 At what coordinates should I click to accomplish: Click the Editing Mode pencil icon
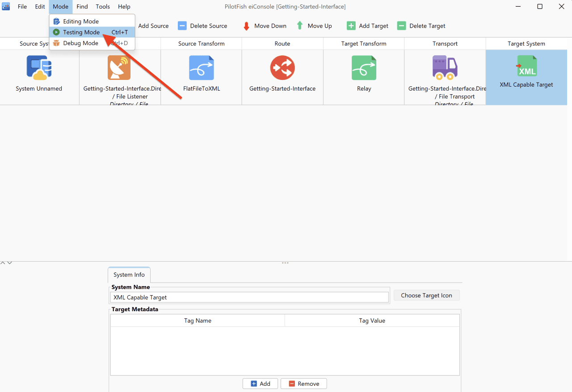coord(56,21)
